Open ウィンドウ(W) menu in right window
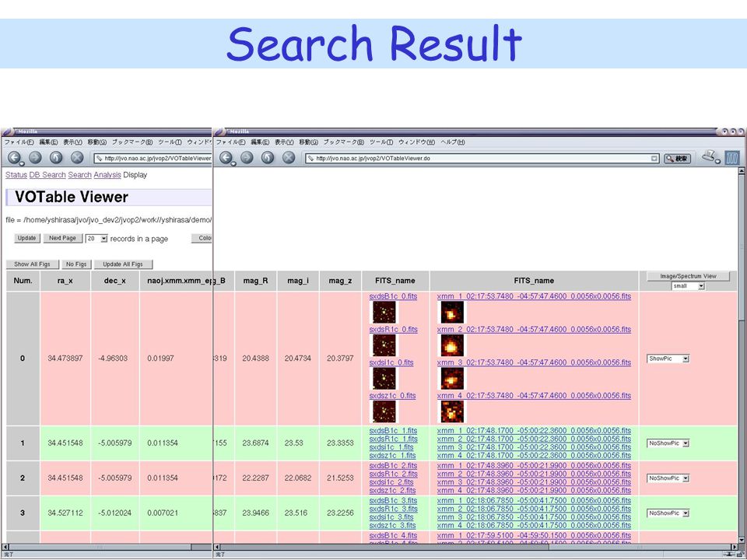The height and width of the screenshot is (560, 747). coord(417,142)
